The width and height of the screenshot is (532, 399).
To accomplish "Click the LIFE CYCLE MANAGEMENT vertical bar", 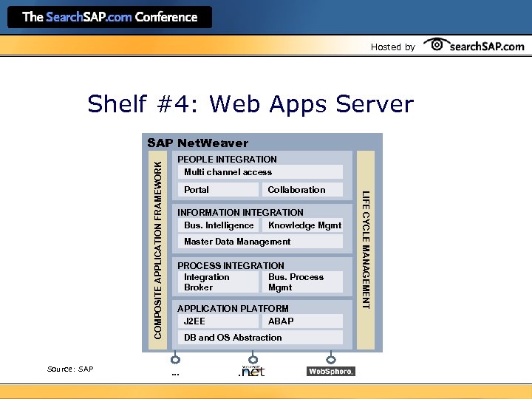I will click(x=366, y=250).
